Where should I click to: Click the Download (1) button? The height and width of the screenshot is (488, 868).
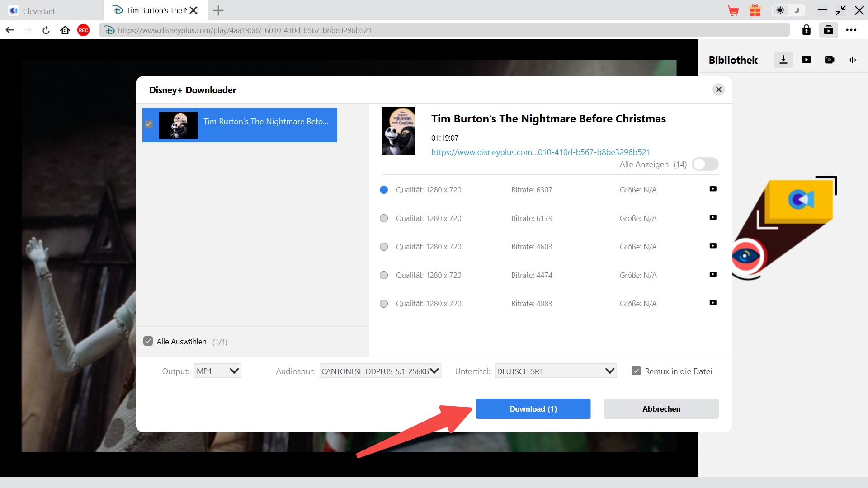(x=533, y=409)
